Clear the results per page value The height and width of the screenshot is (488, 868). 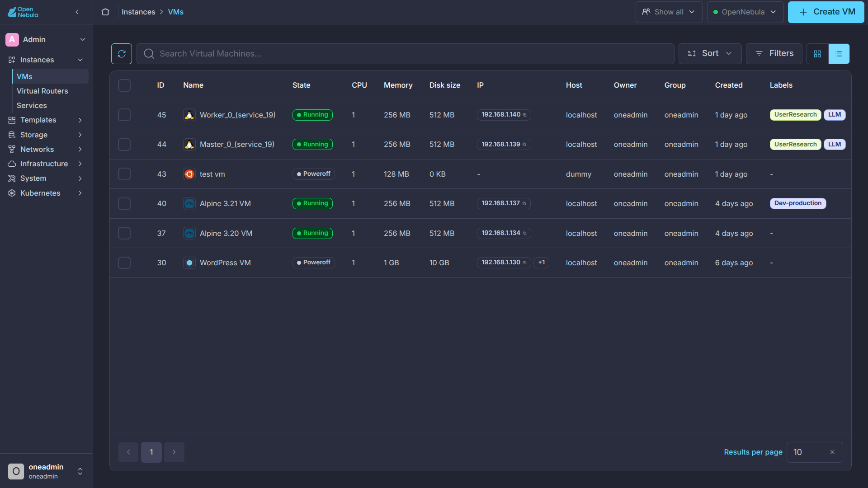[832, 452]
